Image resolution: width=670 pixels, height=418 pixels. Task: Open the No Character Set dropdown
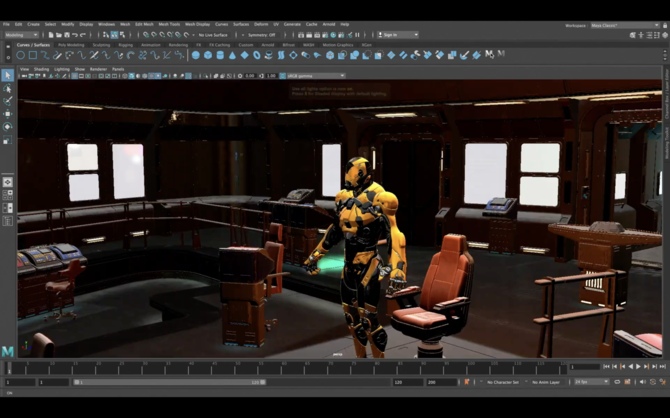tap(503, 382)
